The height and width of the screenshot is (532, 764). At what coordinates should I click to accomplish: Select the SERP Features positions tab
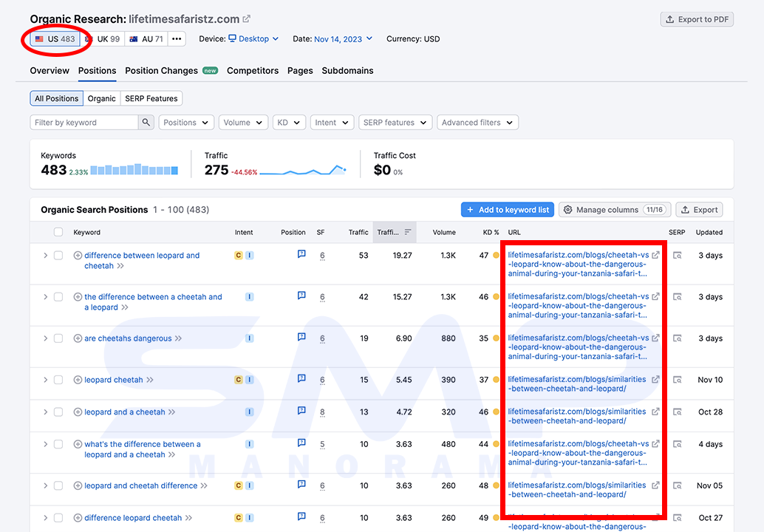pos(151,98)
